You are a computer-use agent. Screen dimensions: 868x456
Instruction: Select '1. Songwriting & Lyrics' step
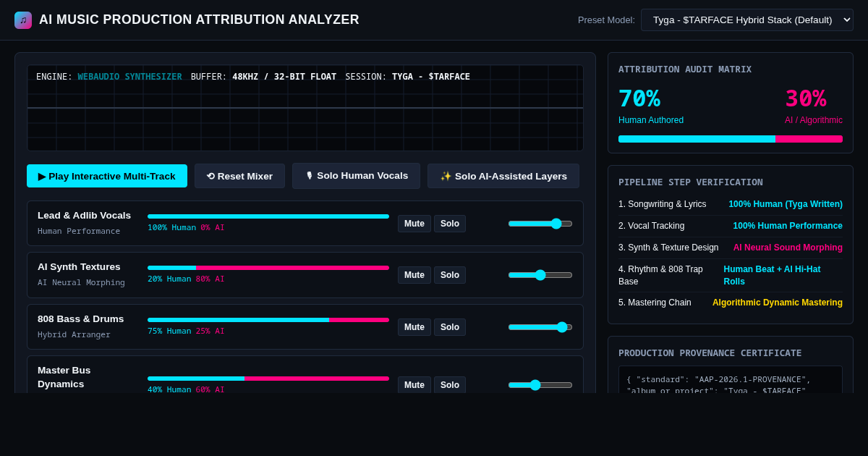663,204
